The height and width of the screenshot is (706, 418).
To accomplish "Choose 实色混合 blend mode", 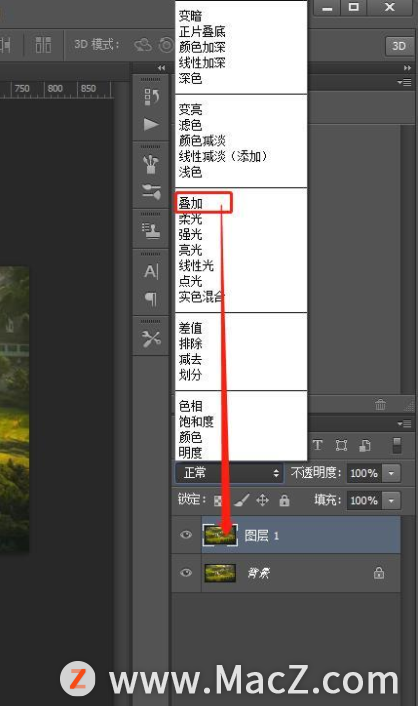I will (201, 297).
